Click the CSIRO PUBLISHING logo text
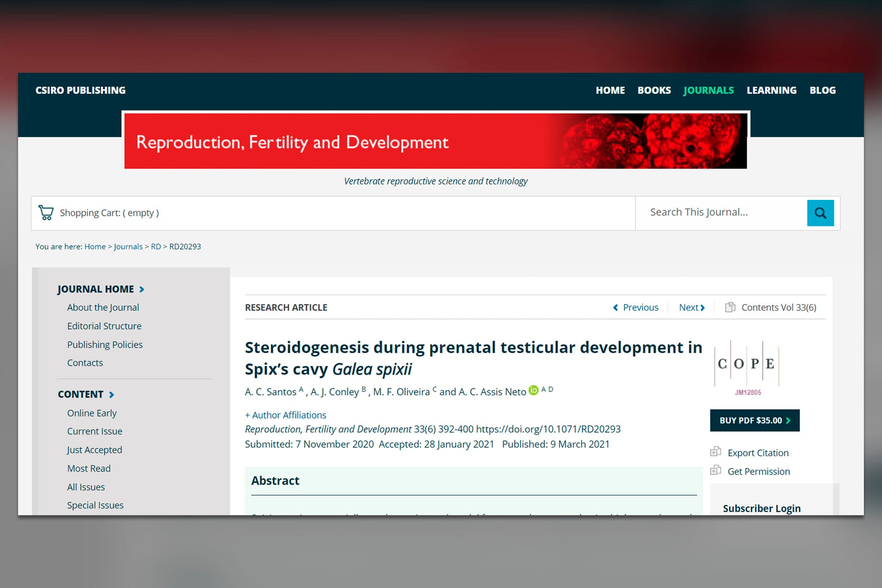882x588 pixels. coord(81,90)
